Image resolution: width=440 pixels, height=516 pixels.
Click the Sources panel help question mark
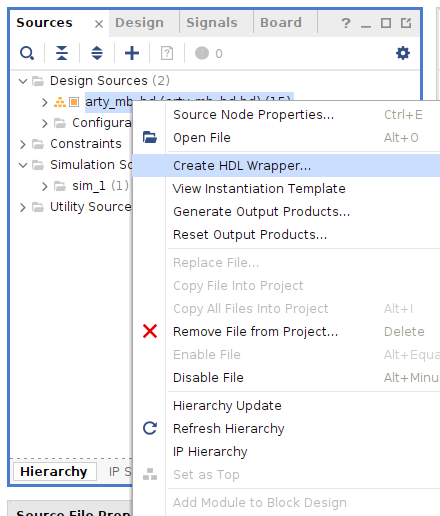tap(346, 23)
